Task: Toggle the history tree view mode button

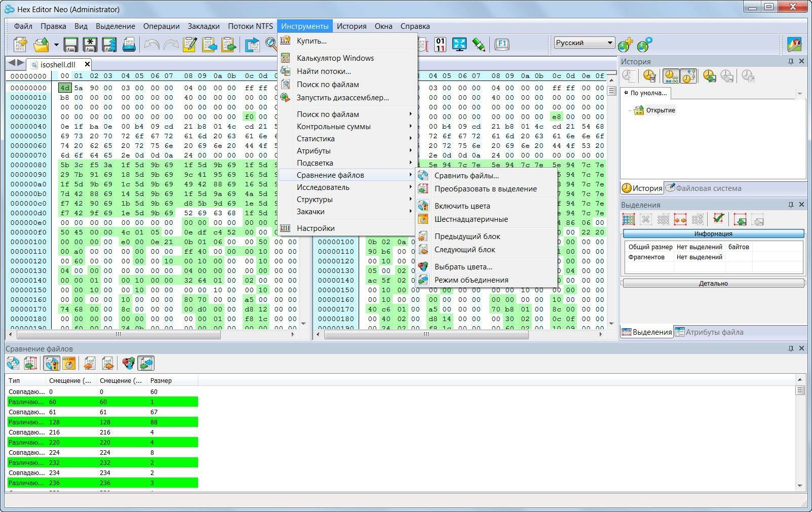Action: (x=688, y=76)
